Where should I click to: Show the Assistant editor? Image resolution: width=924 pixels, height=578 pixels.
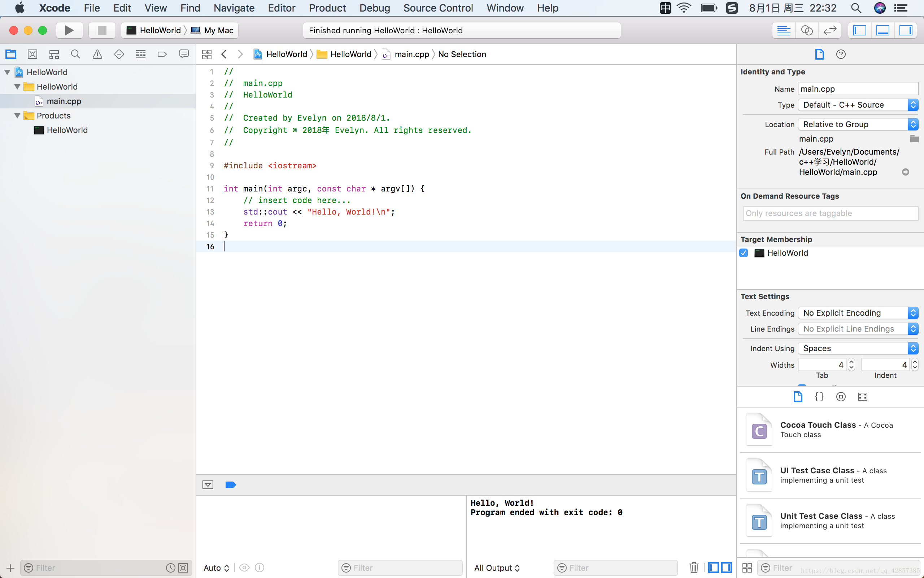click(807, 30)
